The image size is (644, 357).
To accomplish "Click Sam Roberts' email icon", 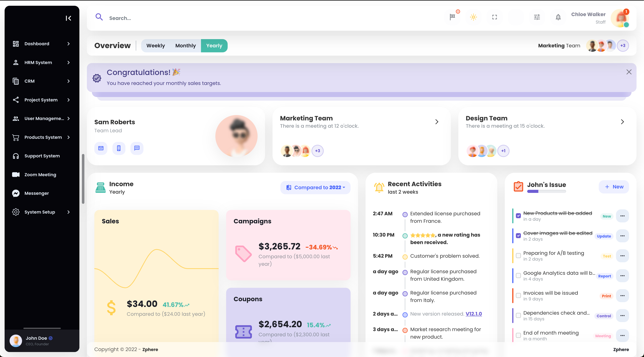I will click(101, 148).
